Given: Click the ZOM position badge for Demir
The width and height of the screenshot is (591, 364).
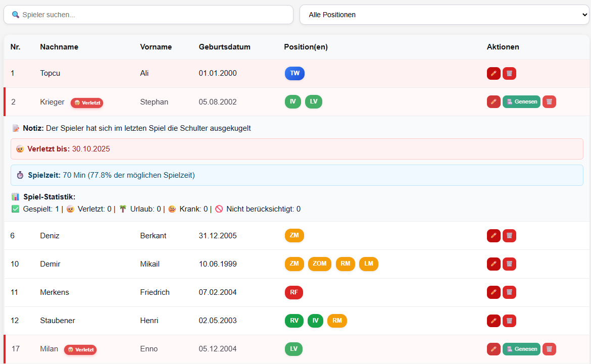Looking at the screenshot, I should pyautogui.click(x=320, y=264).
